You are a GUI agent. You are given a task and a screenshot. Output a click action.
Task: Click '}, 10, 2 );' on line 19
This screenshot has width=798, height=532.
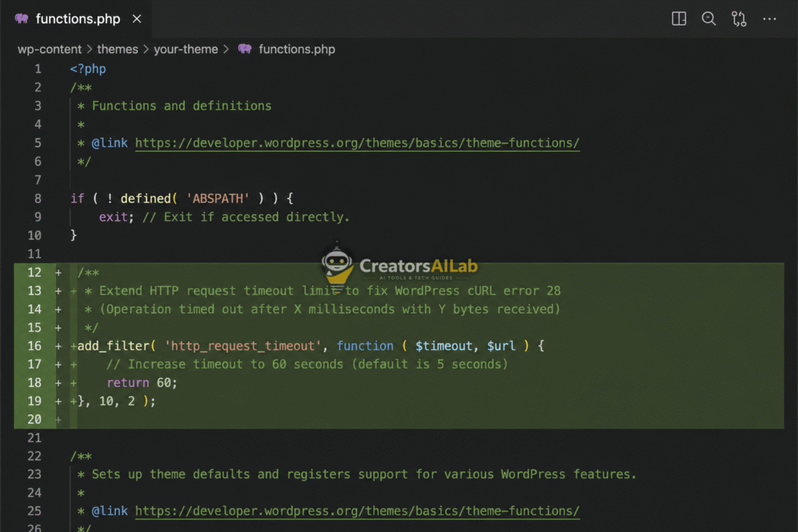pos(117,401)
